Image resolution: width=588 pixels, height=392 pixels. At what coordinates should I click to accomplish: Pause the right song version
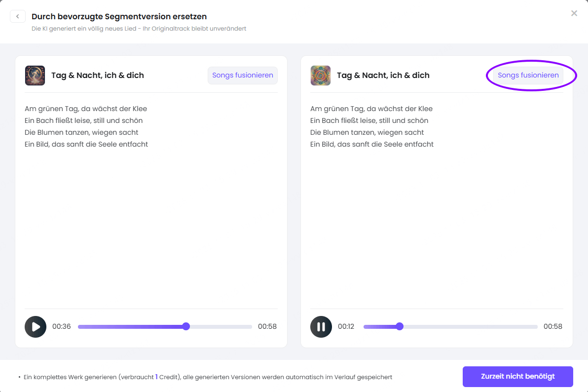(x=321, y=326)
